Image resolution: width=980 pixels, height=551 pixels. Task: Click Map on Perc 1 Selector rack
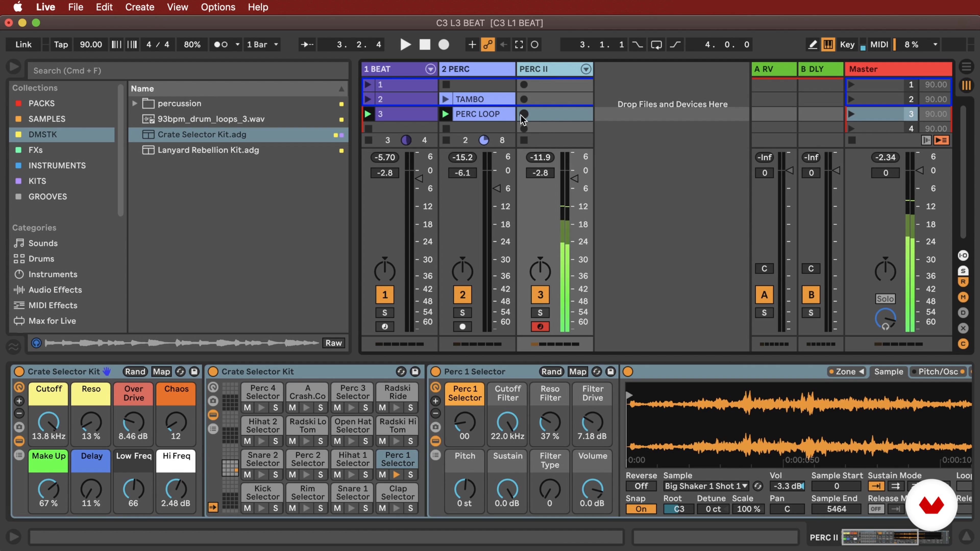578,371
